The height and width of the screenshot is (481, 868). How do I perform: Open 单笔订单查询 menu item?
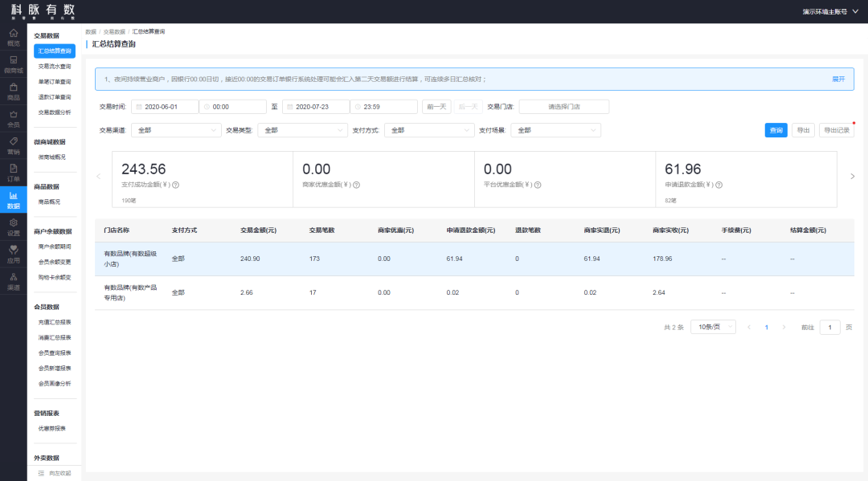[55, 82]
